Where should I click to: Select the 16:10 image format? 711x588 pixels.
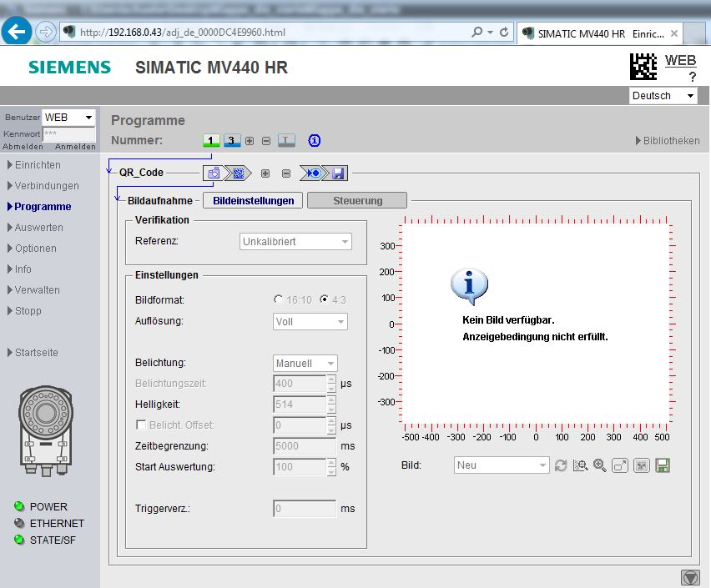tap(279, 299)
